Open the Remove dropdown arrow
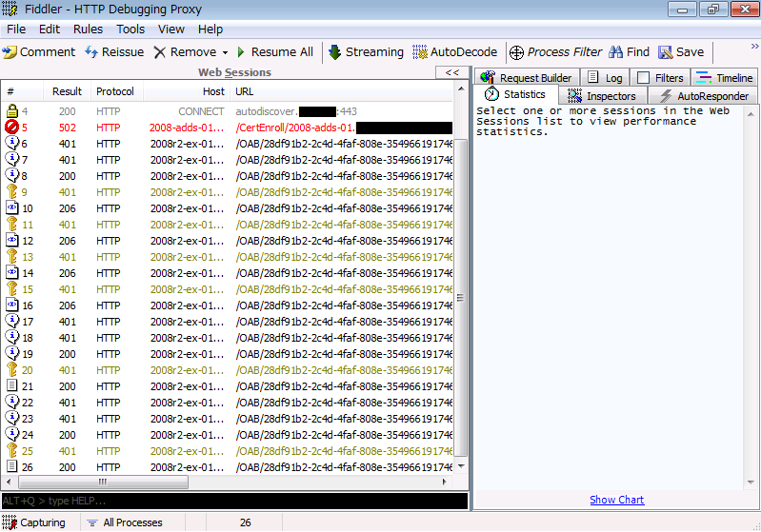The width and height of the screenshot is (761, 532). point(225,52)
